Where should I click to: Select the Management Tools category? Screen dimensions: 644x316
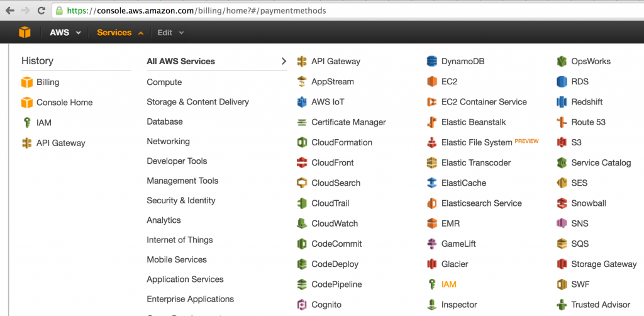(183, 181)
